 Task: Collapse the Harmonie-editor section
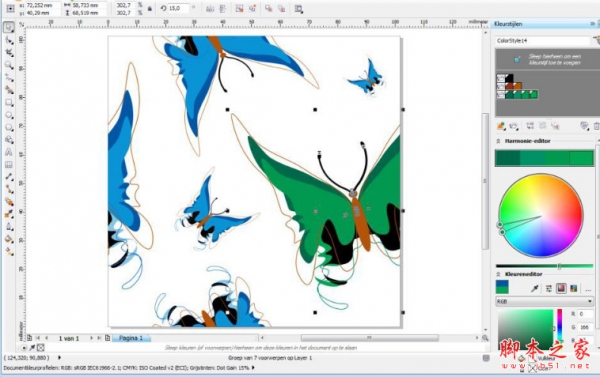click(498, 141)
